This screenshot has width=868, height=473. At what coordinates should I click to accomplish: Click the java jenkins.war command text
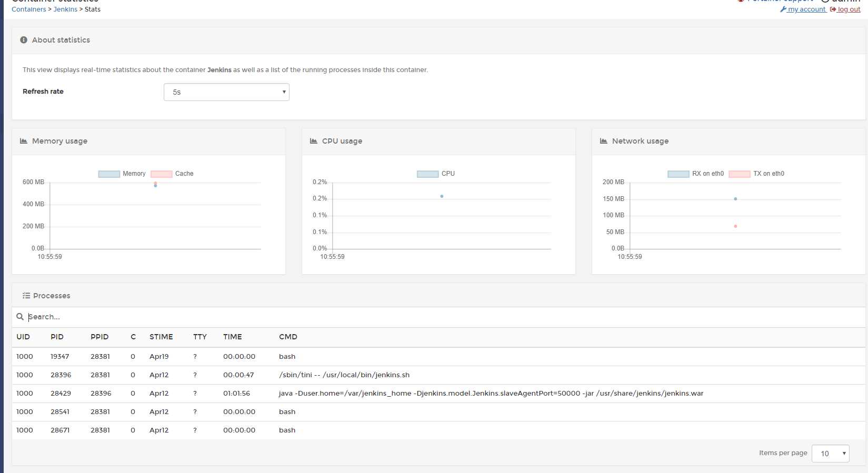click(491, 394)
